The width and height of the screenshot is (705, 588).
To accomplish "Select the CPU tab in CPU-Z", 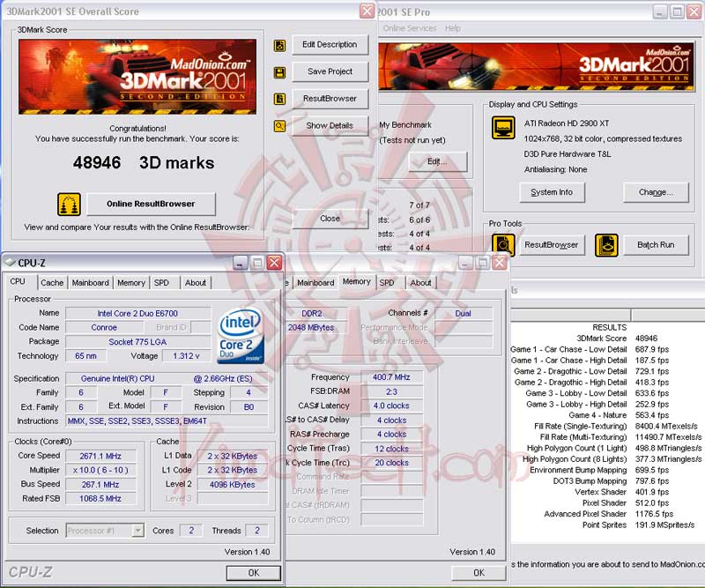I will click(18, 281).
